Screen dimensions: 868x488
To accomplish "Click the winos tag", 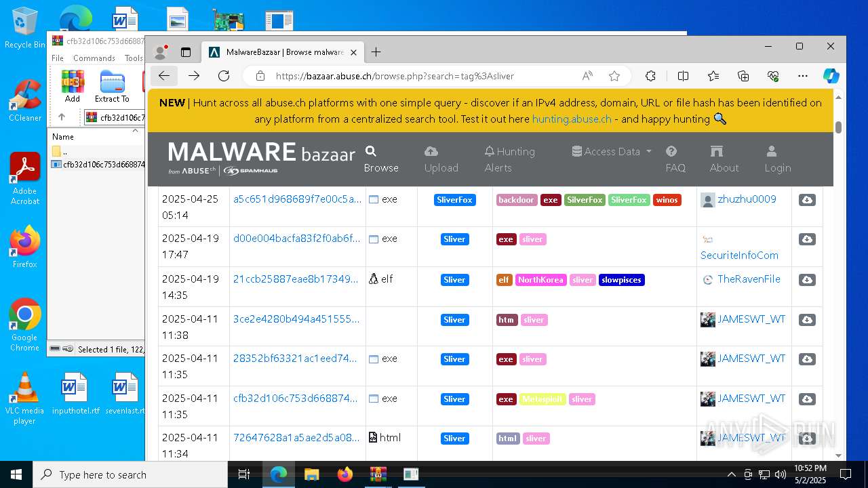I will point(667,200).
